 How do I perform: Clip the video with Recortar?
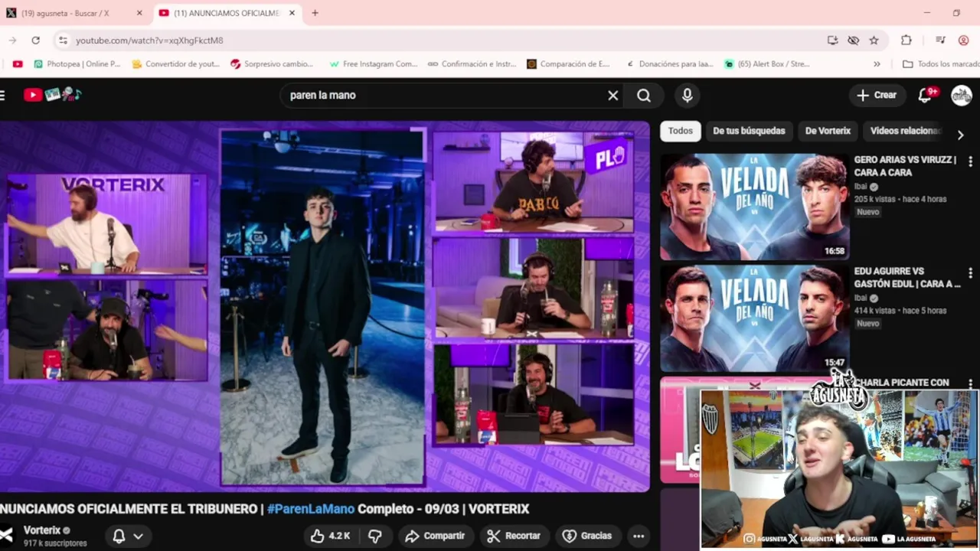[x=514, y=536]
